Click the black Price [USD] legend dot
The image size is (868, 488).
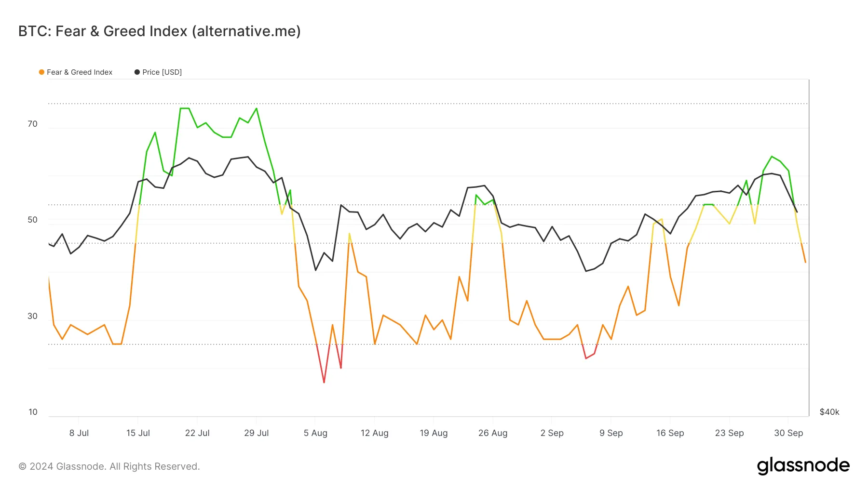tap(137, 72)
